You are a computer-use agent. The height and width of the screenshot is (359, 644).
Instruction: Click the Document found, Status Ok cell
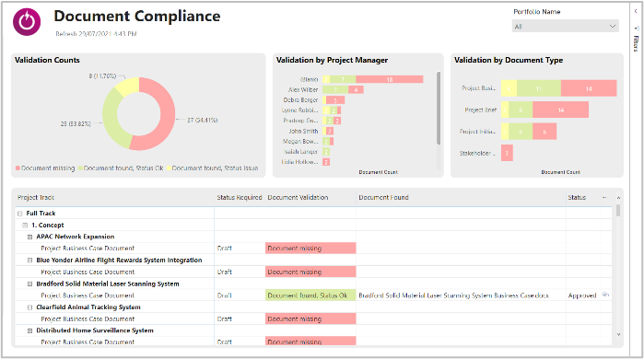pyautogui.click(x=310, y=295)
